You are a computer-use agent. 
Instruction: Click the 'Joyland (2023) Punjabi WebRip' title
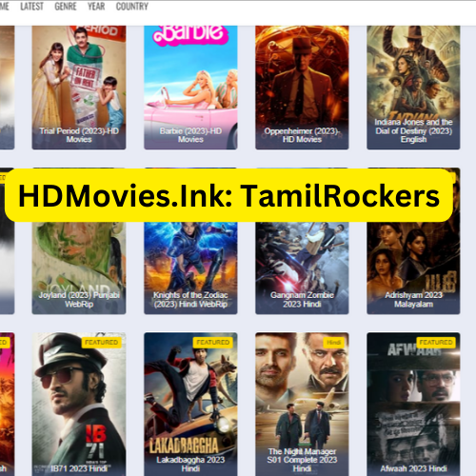point(79,300)
